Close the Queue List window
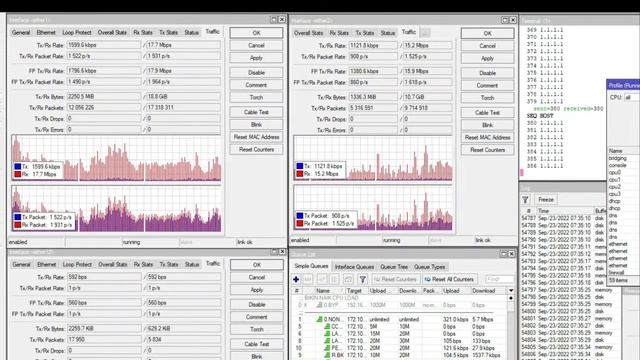 pyautogui.click(x=511, y=254)
